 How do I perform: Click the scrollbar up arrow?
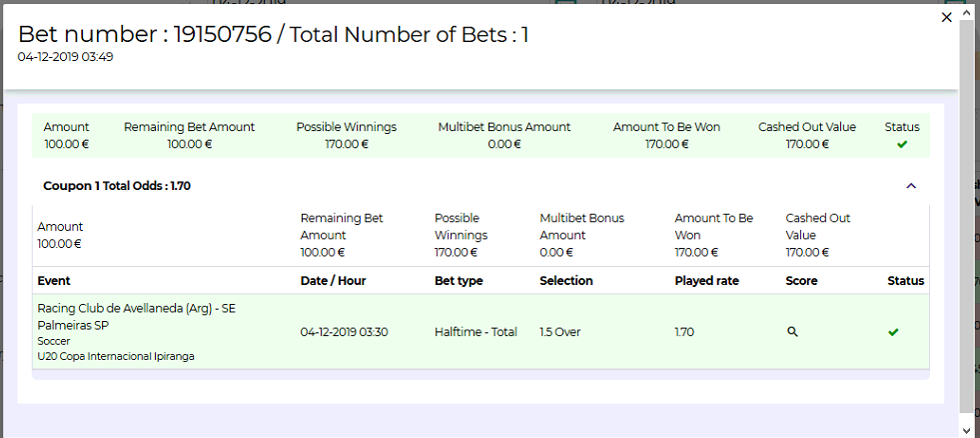[x=967, y=9]
